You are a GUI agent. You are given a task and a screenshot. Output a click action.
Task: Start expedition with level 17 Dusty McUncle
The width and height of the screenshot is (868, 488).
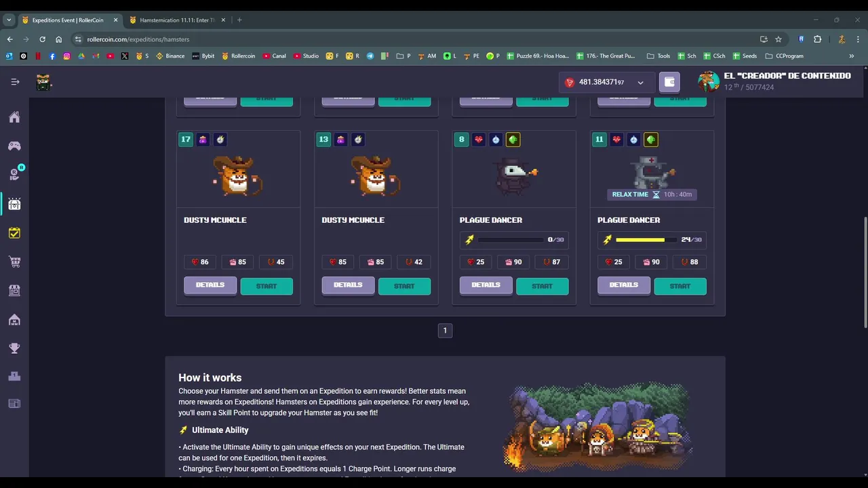click(267, 286)
